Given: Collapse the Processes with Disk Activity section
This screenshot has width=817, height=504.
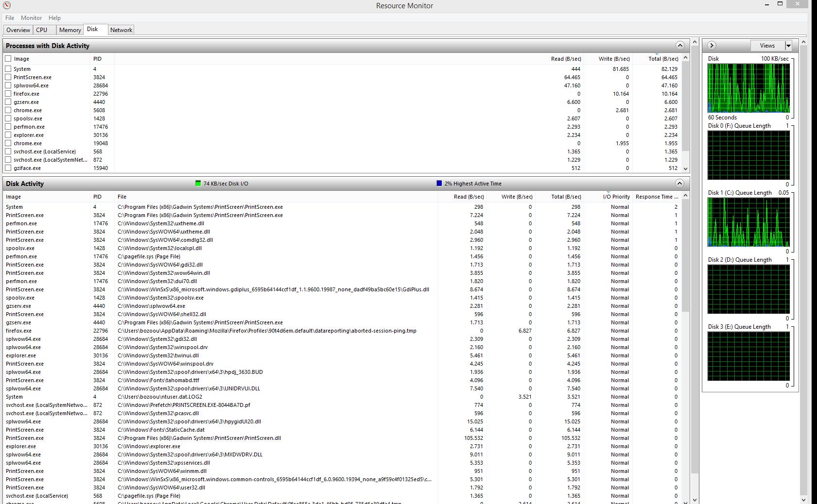Looking at the screenshot, I should pyautogui.click(x=680, y=46).
